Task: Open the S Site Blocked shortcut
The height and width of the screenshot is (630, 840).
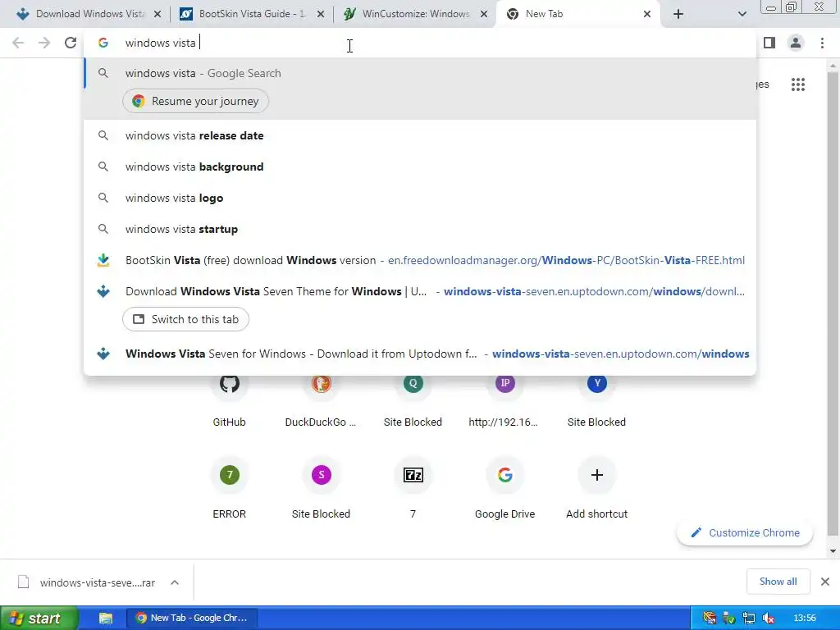Action: tap(321, 487)
